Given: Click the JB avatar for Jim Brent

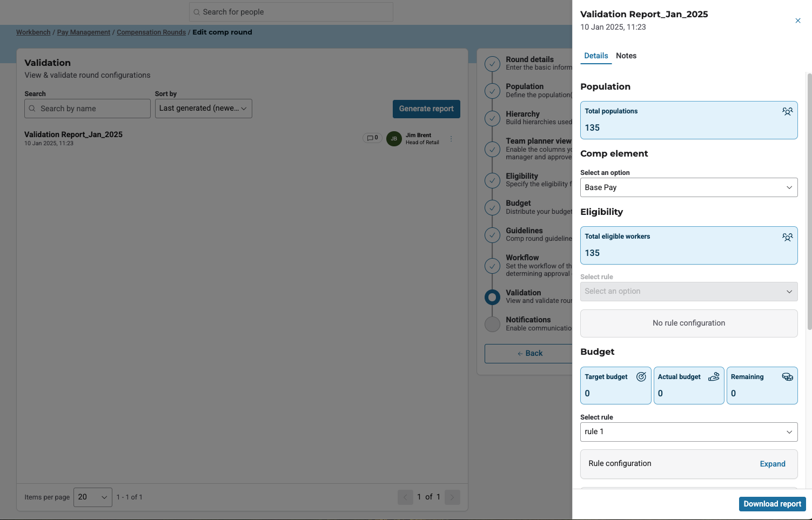Looking at the screenshot, I should (394, 139).
